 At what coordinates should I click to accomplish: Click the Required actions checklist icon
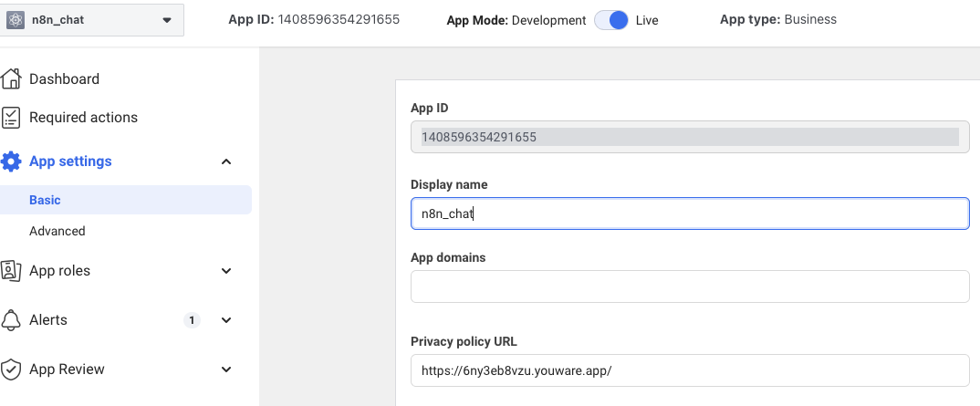pos(11,118)
